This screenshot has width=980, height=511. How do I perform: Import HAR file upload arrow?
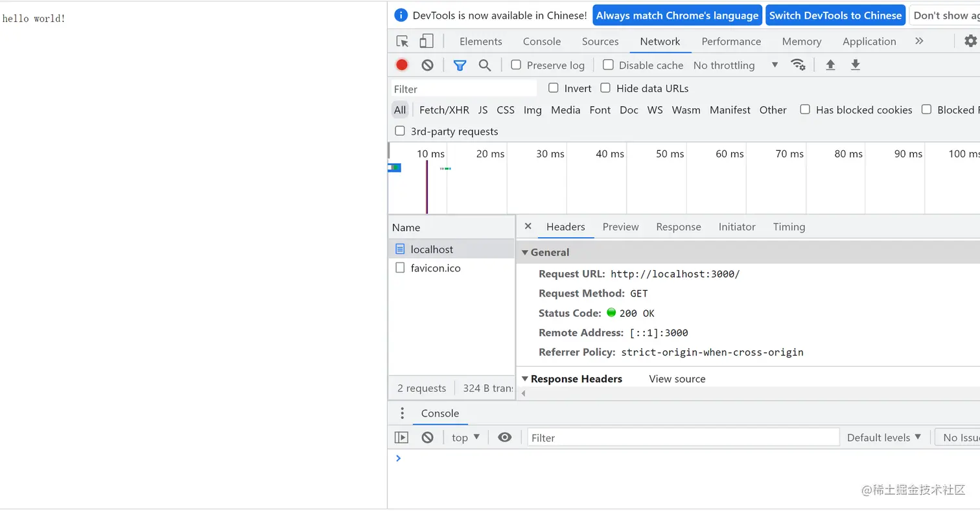tap(830, 65)
